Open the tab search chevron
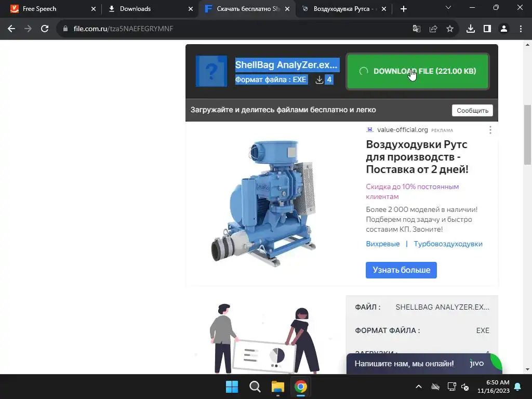The image size is (532, 399). (x=448, y=7)
